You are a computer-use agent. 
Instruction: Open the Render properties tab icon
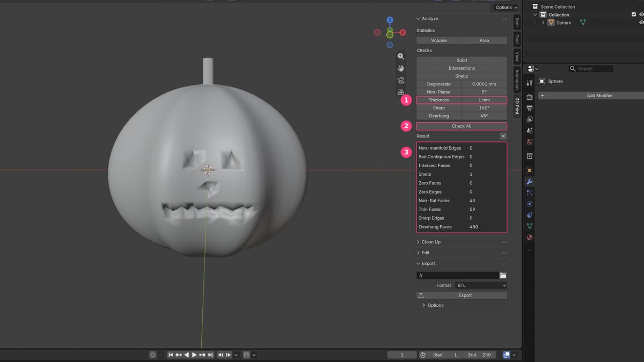(x=530, y=97)
